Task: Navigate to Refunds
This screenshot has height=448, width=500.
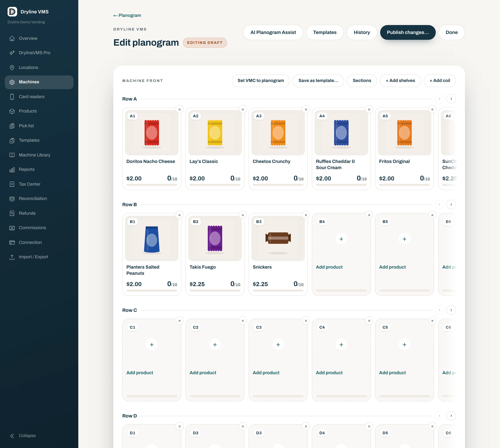Action: [x=39, y=213]
